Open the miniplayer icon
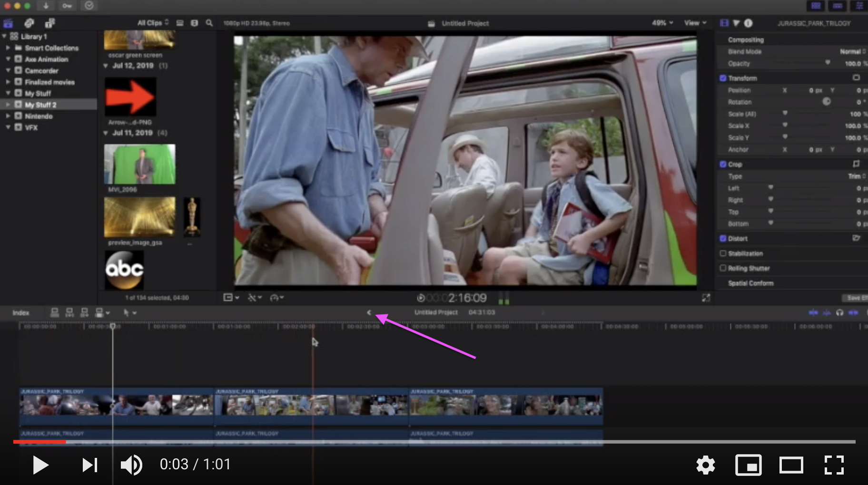868x485 pixels. [x=748, y=465]
